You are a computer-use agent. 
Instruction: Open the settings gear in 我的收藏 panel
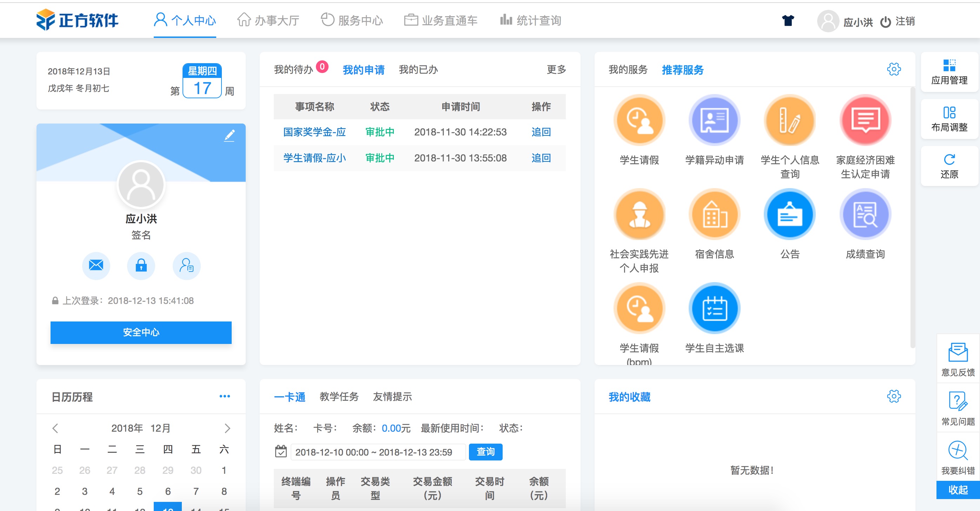point(894,396)
